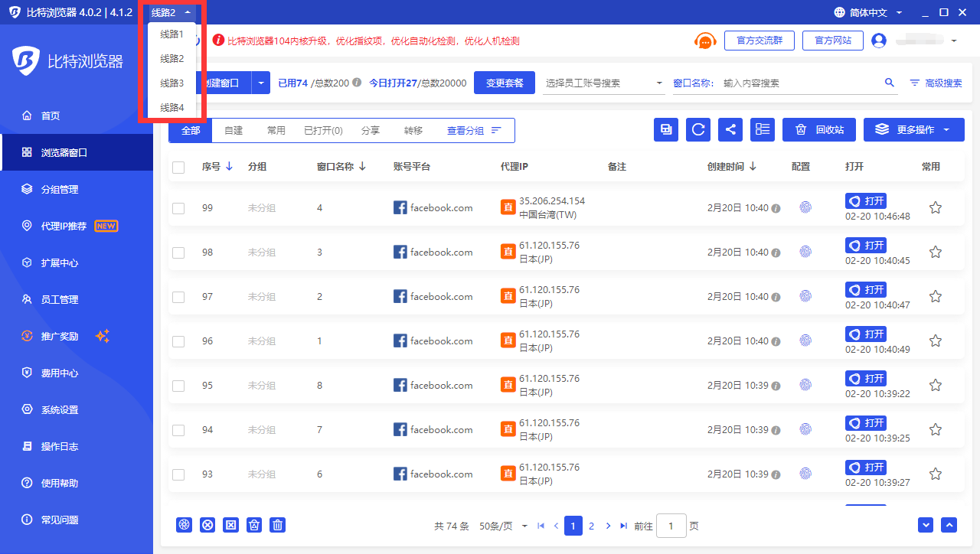Choose 线路4 from the line list

pyautogui.click(x=171, y=108)
